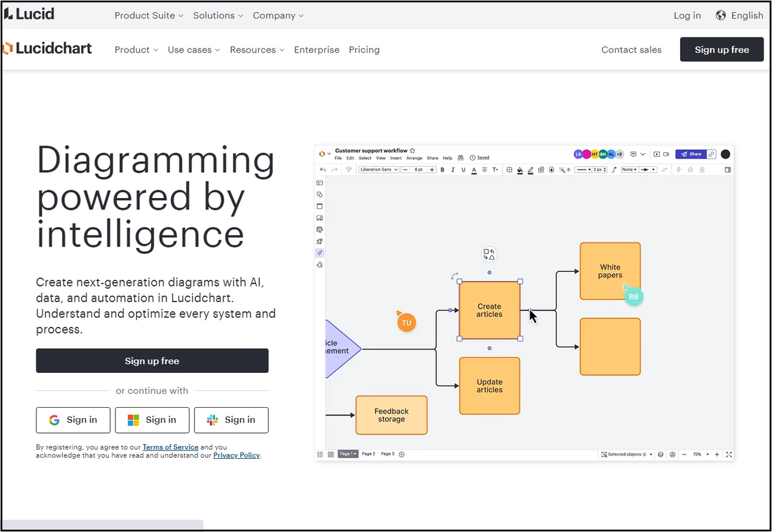Apply italic text in the editor toolbar

click(x=453, y=170)
